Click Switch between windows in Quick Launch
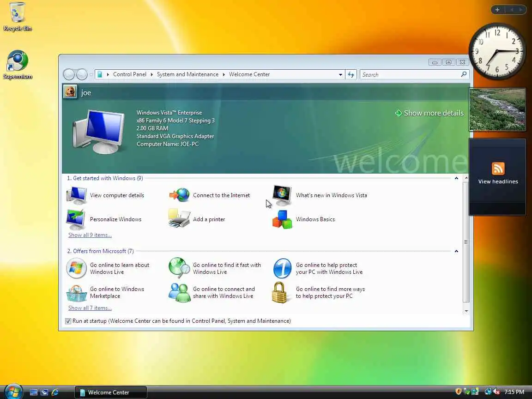The image size is (532, 399). click(x=44, y=393)
